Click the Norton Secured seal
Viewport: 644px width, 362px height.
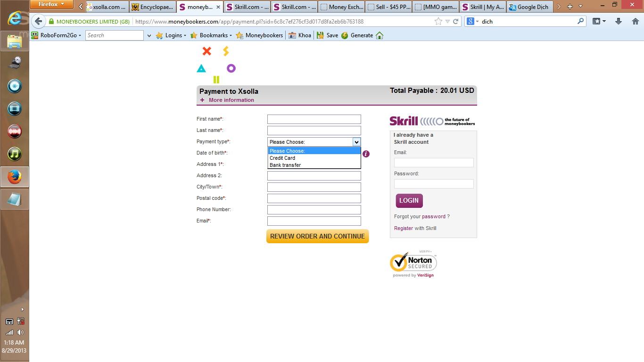(413, 264)
